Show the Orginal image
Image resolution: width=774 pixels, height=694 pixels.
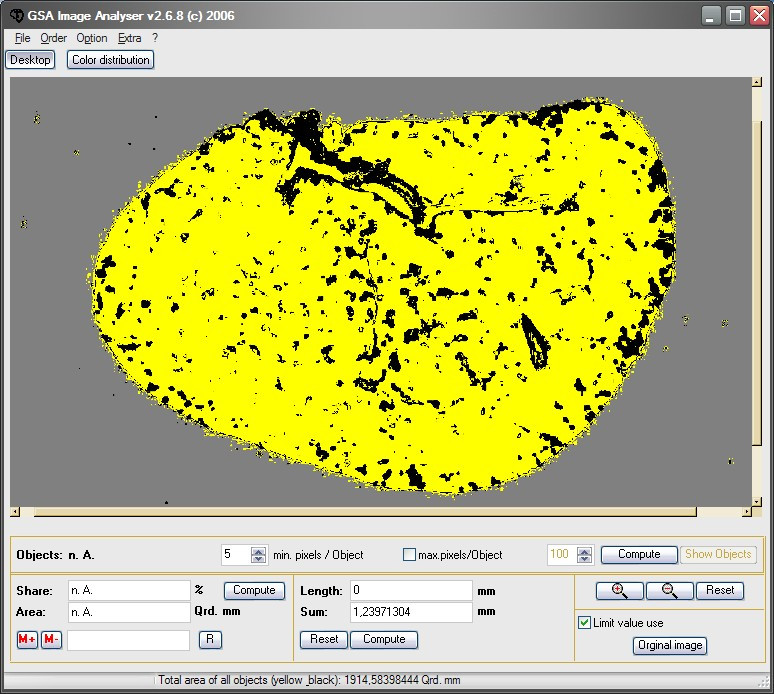[670, 645]
